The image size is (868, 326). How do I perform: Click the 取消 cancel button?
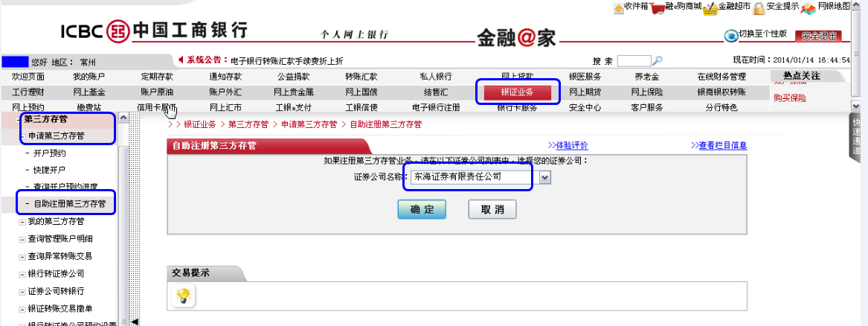[492, 210]
